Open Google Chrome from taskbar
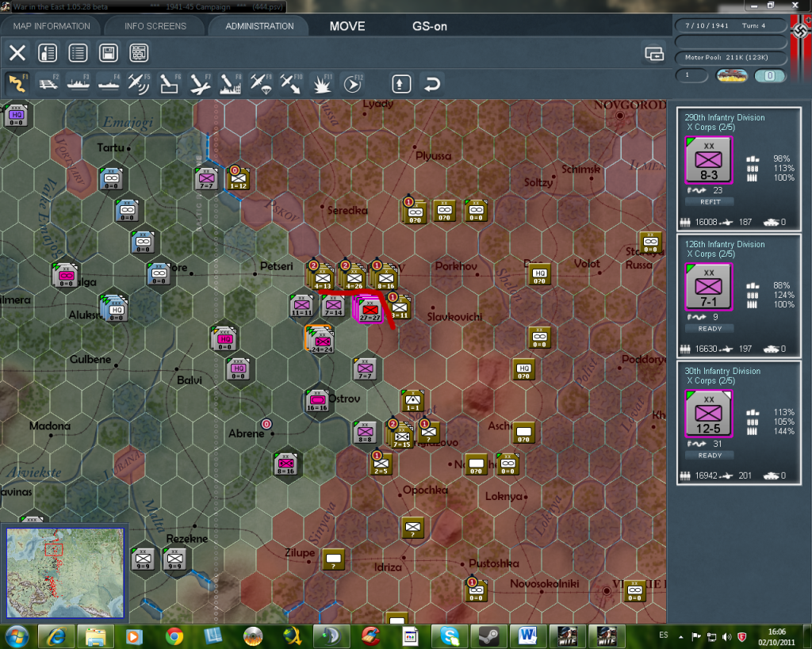812x649 pixels. pyautogui.click(x=174, y=636)
